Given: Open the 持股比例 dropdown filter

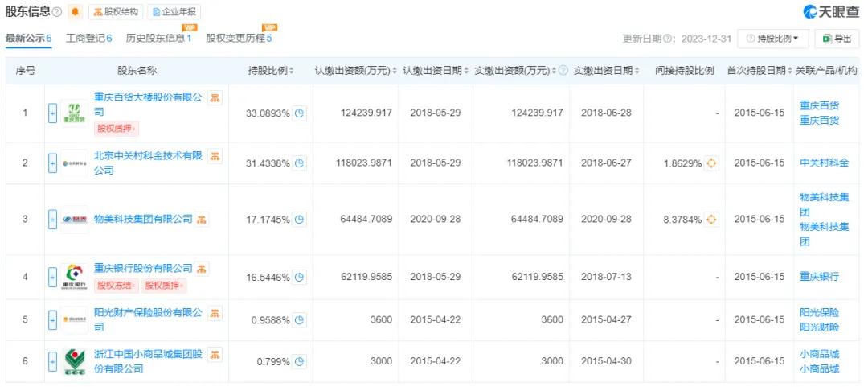Looking at the screenshot, I should pos(773,39).
